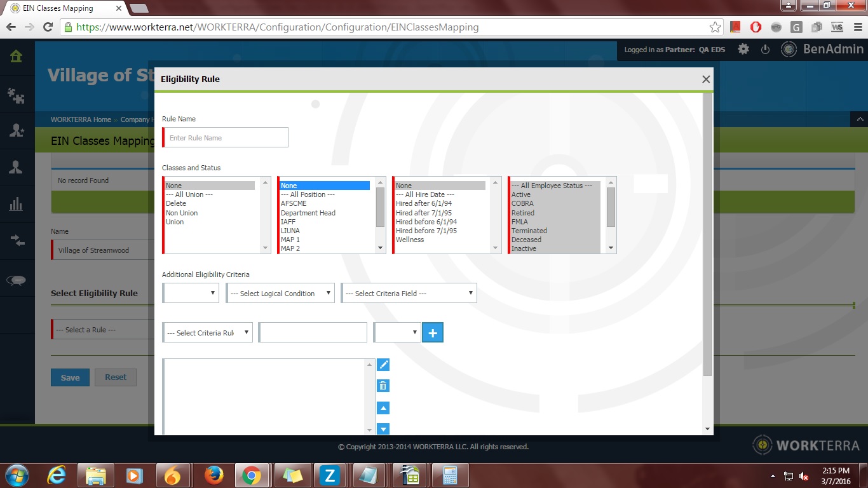Click the trash delete criteria icon

point(383,386)
